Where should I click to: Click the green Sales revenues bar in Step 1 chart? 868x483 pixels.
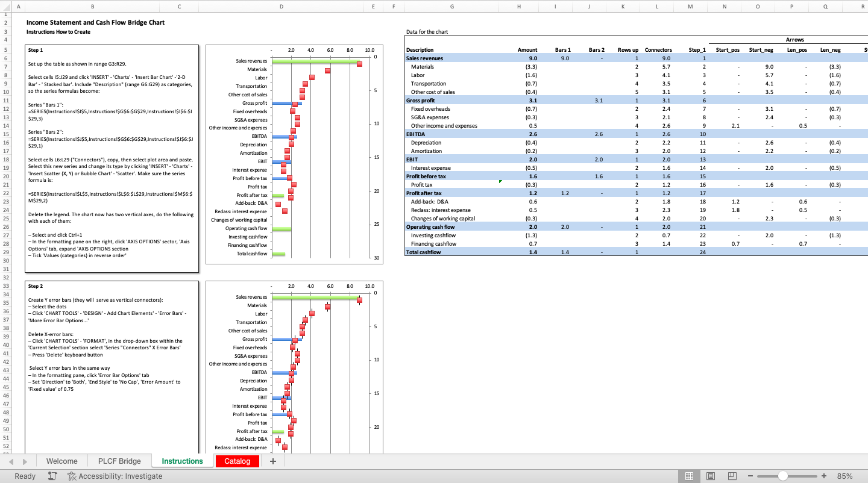pyautogui.click(x=316, y=61)
